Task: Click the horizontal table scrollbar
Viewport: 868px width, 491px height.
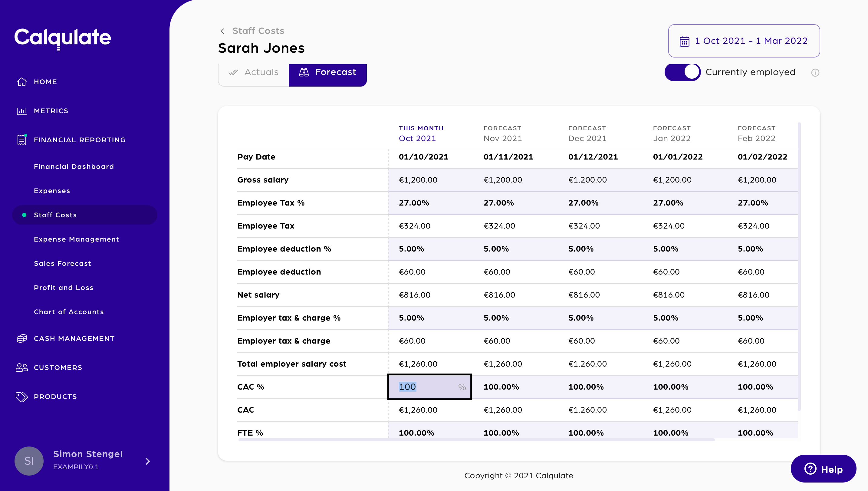Action: 476,440
